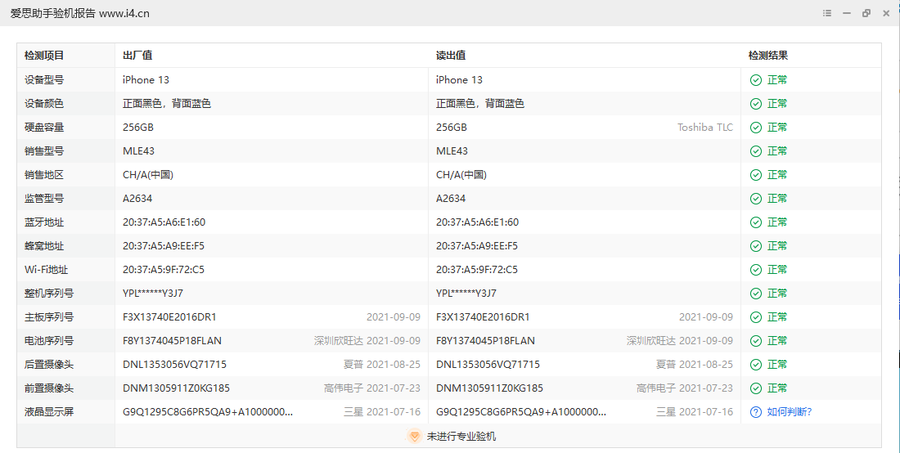Image resolution: width=900 pixels, height=453 pixels.
Task: Select read cellular address 20:37:A5:A9:EE:F5
Action: [x=476, y=246]
